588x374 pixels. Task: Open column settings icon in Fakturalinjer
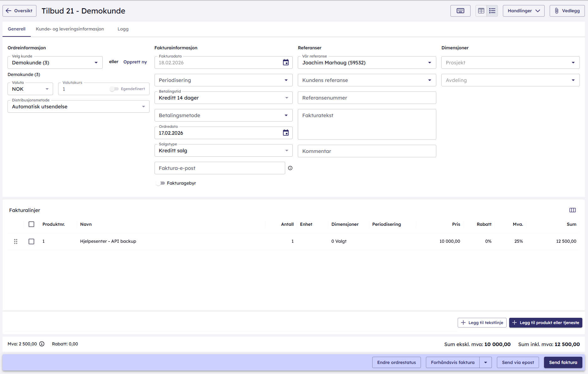tap(572, 210)
